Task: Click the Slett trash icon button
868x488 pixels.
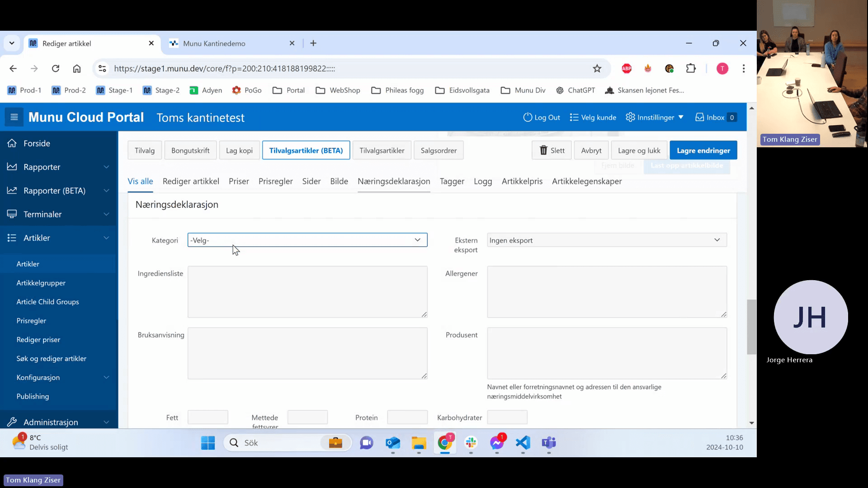Action: 543,150
